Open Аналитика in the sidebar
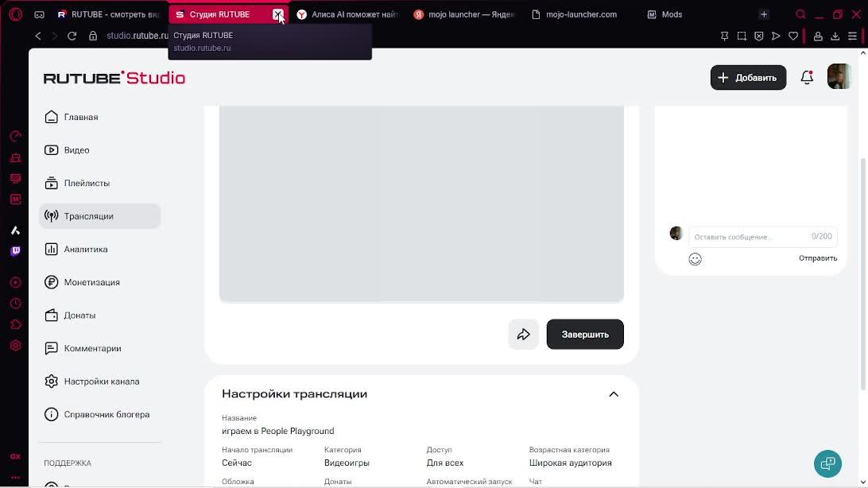868x488 pixels. [x=99, y=249]
